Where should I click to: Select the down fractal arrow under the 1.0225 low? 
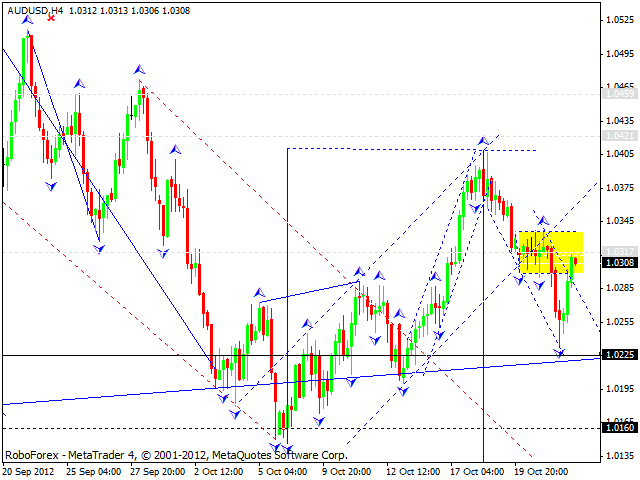point(560,352)
